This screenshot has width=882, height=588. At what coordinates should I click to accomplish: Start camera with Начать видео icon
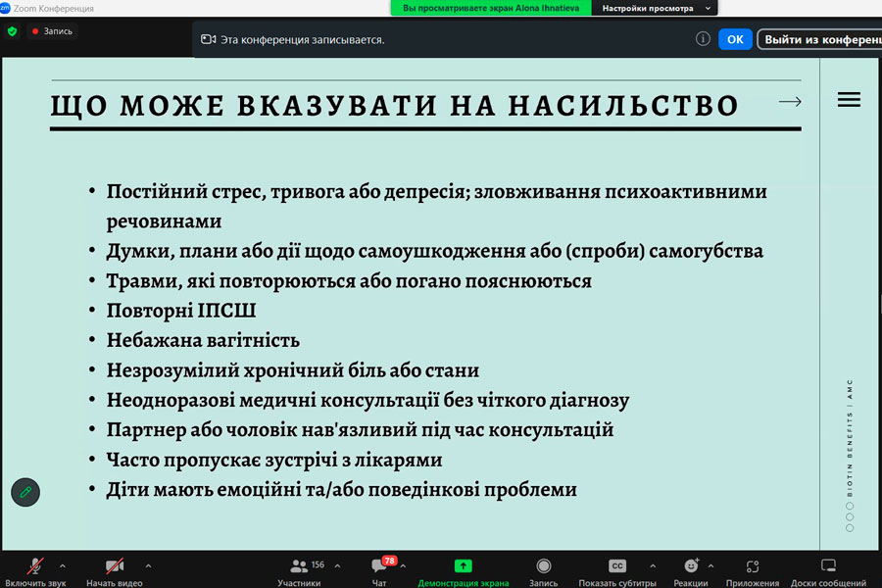click(x=115, y=566)
